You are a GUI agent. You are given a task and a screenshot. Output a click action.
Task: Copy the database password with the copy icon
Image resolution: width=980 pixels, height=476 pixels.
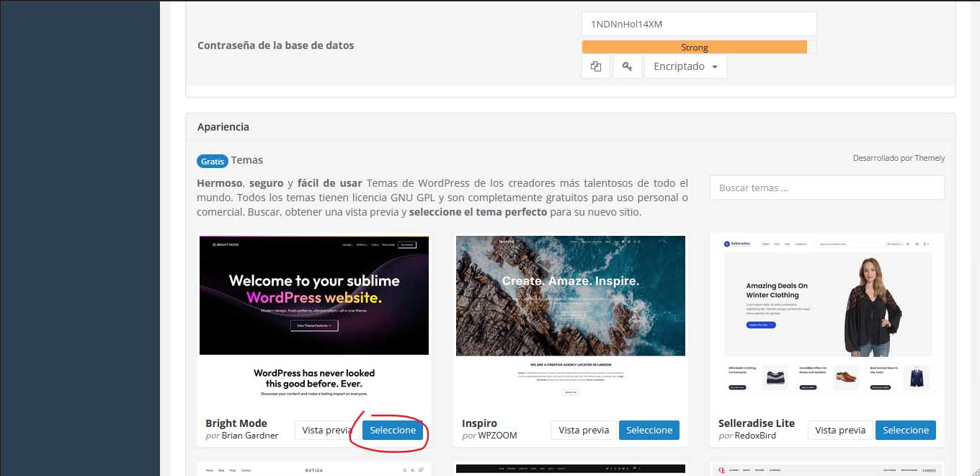coord(596,66)
